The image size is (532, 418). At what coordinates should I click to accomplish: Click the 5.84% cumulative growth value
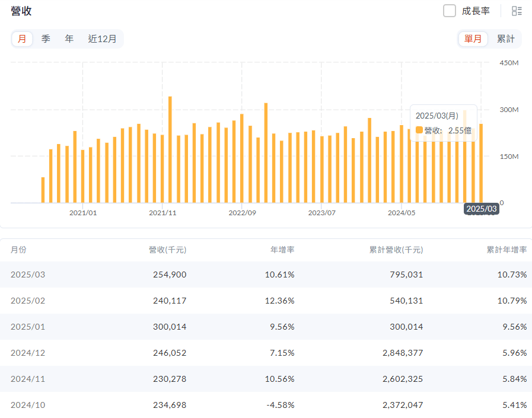[x=514, y=379]
